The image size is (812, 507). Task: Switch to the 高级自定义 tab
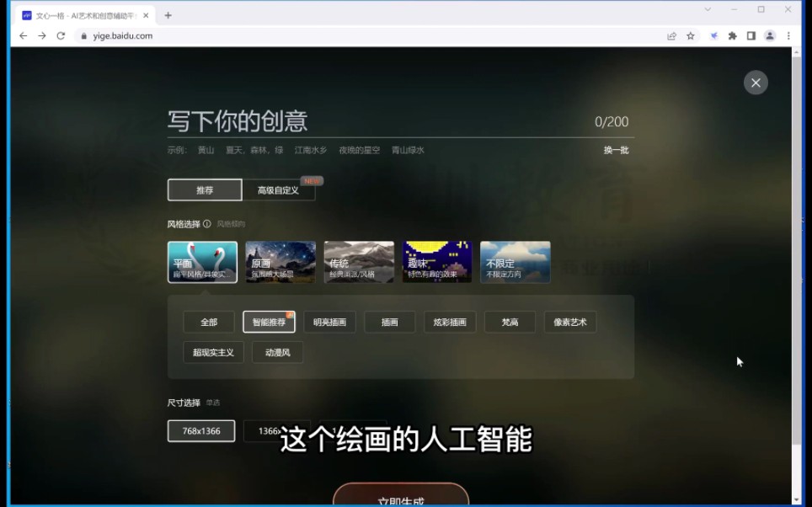pos(279,189)
